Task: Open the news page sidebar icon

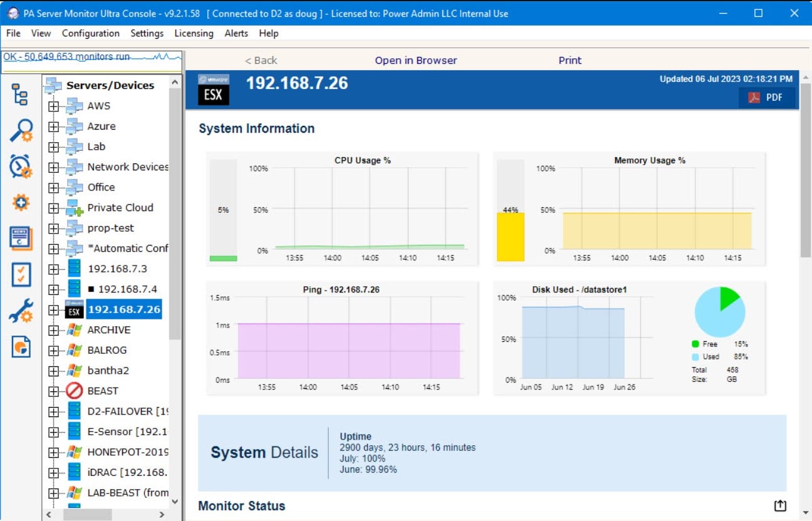Action: click(21, 239)
